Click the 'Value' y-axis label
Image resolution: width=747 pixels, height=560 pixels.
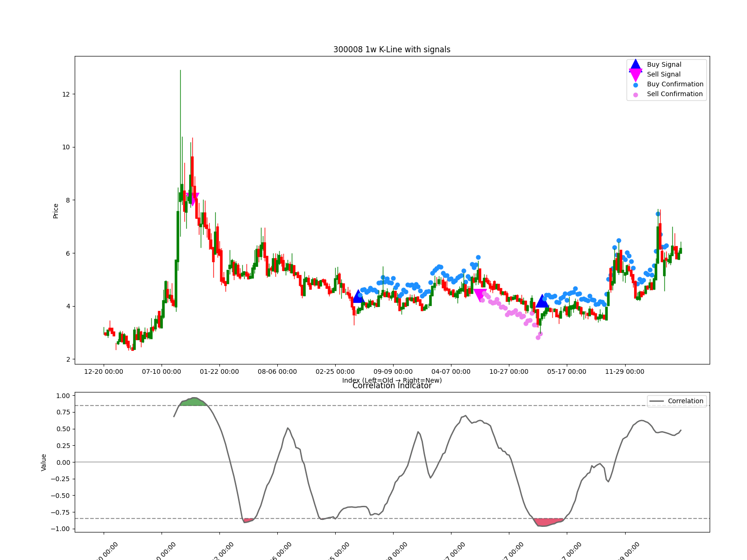tap(44, 462)
